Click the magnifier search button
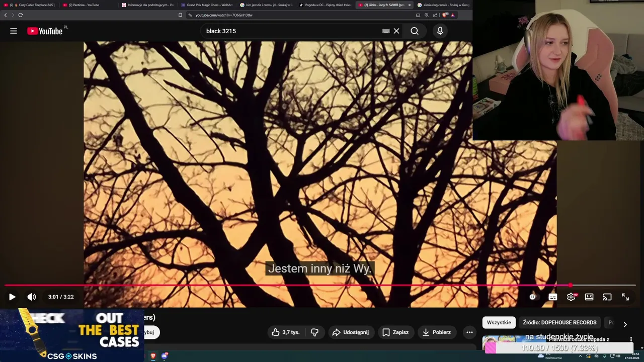This screenshot has height=362, width=644. click(x=414, y=31)
